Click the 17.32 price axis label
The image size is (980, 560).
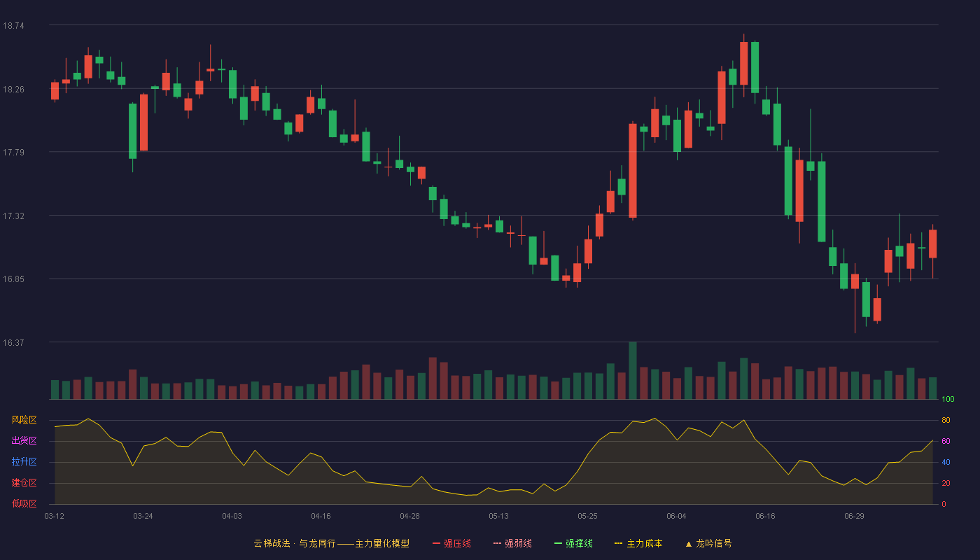13,216
